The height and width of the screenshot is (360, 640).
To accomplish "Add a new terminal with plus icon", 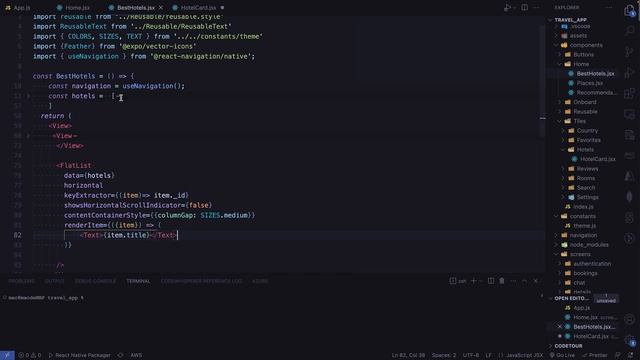I will [473, 281].
